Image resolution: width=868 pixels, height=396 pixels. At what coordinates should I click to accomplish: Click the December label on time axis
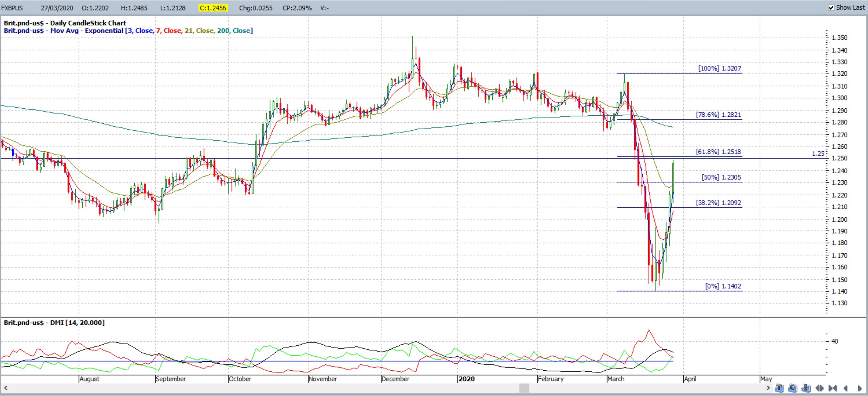coord(395,379)
